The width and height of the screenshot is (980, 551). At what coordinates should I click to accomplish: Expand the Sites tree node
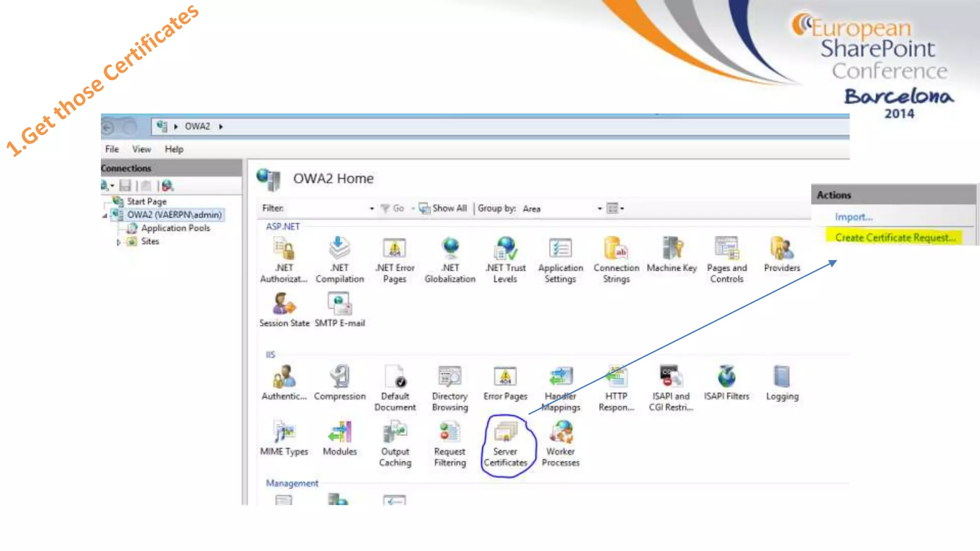pos(119,242)
